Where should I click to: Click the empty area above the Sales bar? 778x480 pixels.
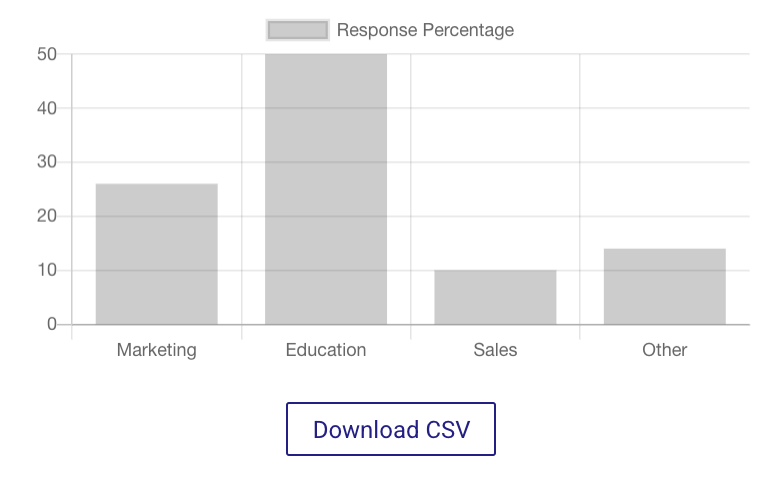[x=495, y=160]
